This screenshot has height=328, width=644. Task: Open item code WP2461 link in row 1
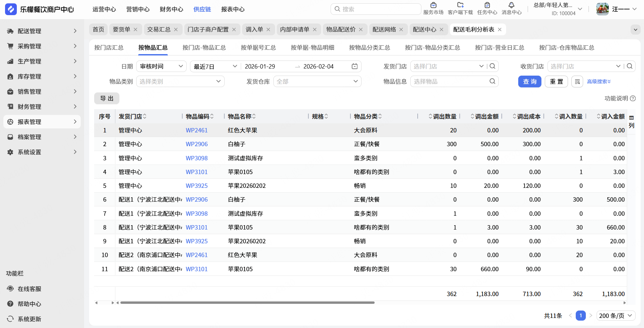click(x=196, y=130)
